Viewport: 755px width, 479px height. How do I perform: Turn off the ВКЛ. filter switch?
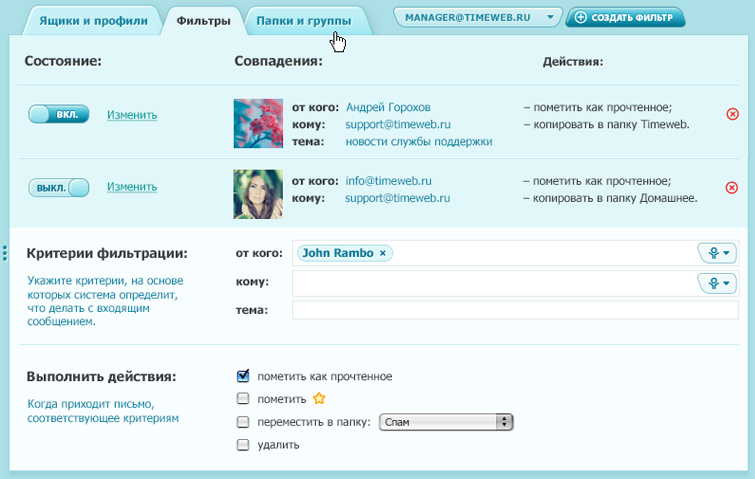tap(59, 115)
